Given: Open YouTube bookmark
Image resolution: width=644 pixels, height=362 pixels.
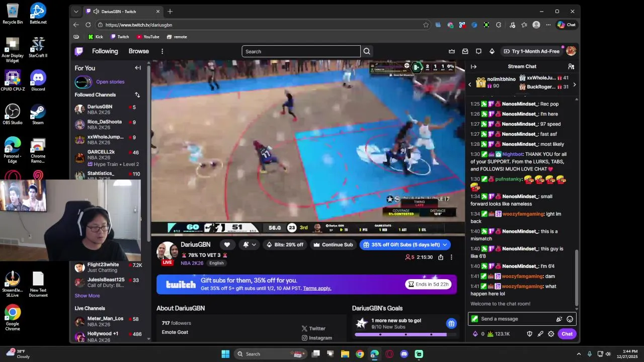Looking at the screenshot, I should click(147, 37).
